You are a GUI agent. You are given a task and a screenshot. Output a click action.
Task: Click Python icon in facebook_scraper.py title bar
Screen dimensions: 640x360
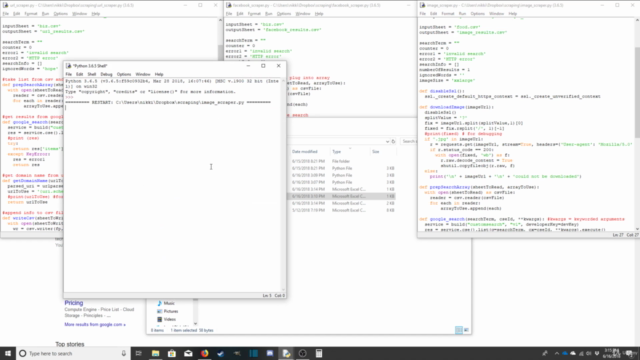tap(229, 5)
